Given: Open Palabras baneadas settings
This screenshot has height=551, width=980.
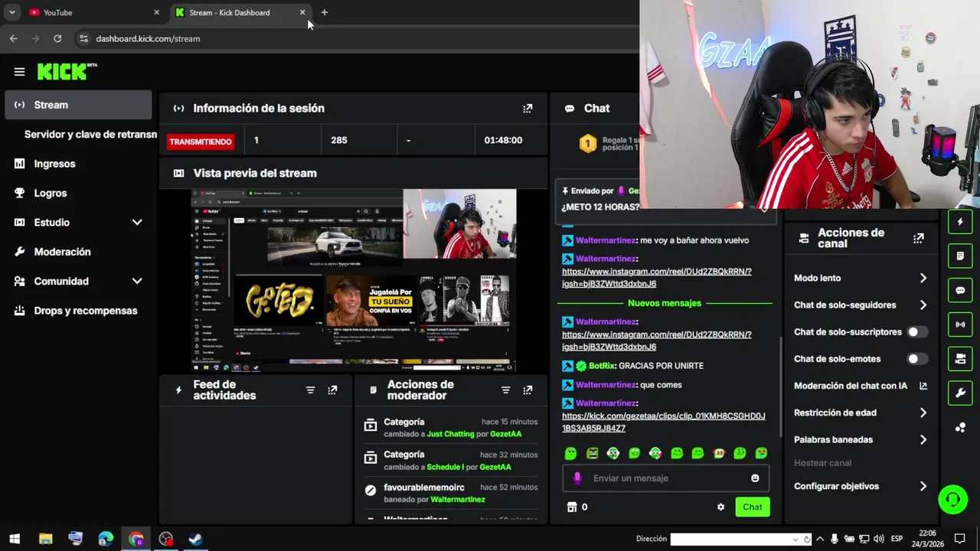Looking at the screenshot, I should pos(861,440).
